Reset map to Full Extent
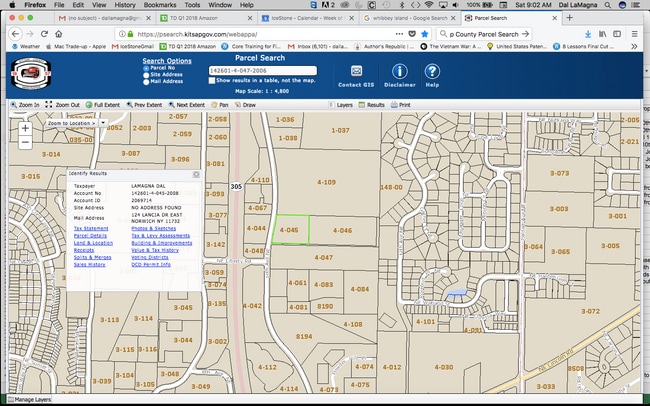The image size is (650, 406). (x=105, y=104)
